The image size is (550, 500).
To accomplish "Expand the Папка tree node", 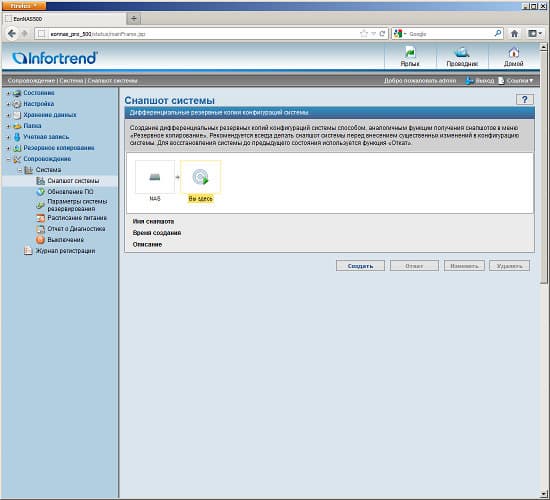I will click(8, 126).
